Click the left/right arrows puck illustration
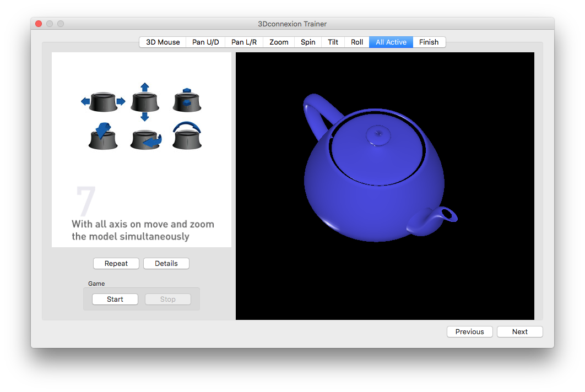 click(x=103, y=102)
